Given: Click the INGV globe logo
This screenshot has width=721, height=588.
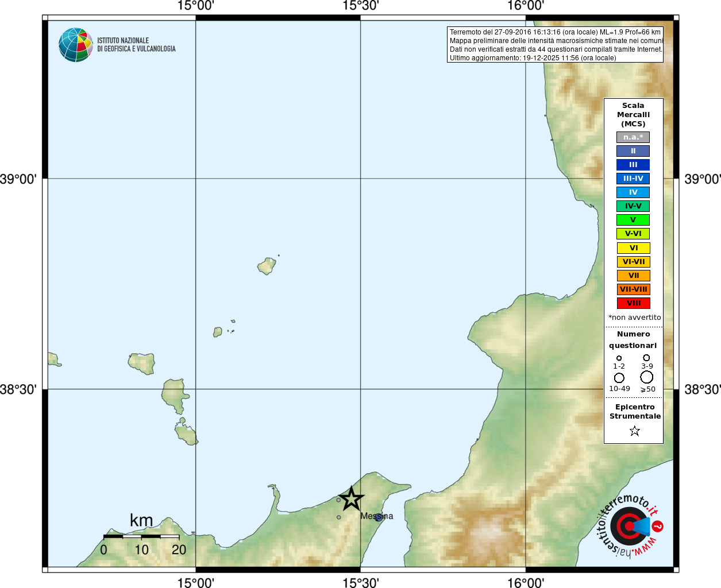Looking at the screenshot, I should coord(75,45).
